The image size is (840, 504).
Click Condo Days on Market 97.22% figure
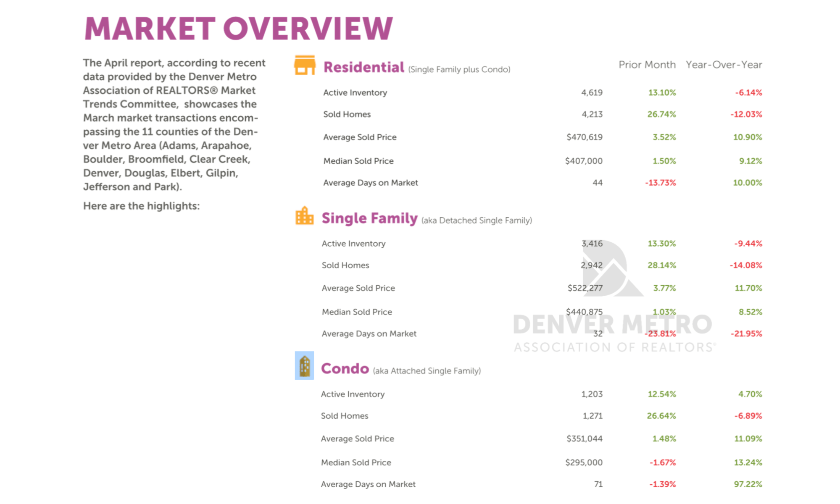click(748, 484)
